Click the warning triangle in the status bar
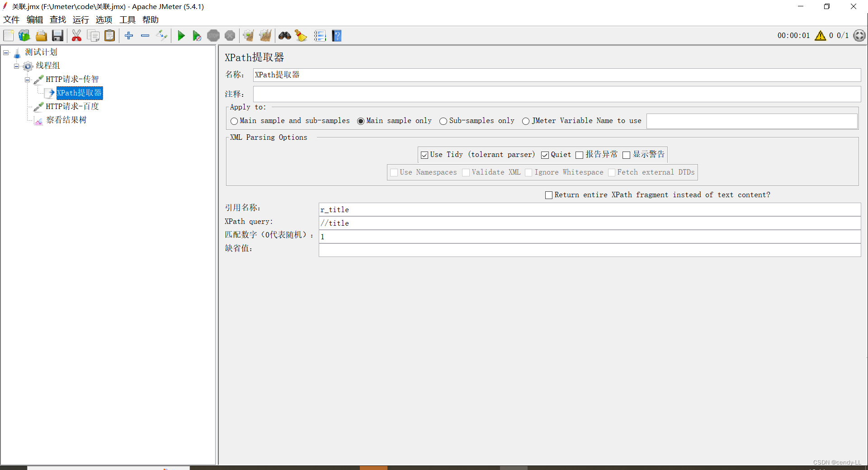Viewport: 868px width, 470px height. tap(820, 35)
